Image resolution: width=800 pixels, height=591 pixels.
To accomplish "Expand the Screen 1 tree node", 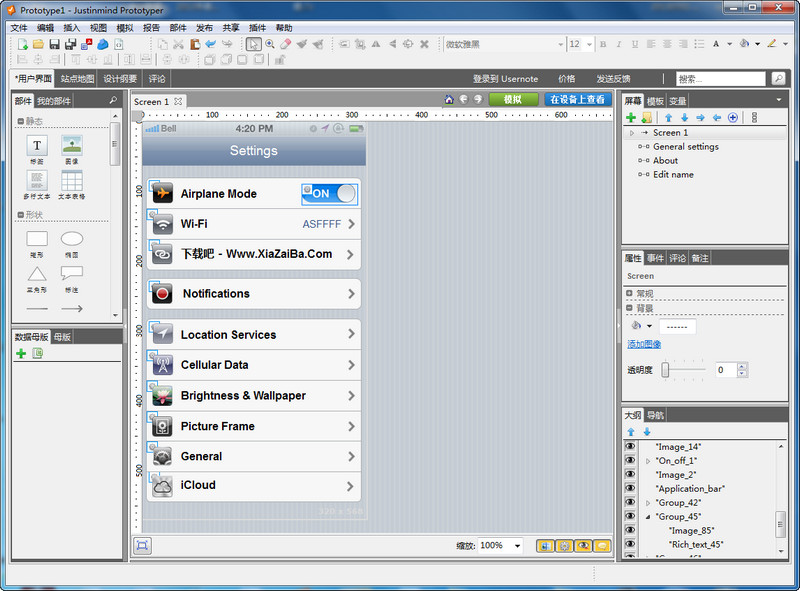I will click(632, 133).
